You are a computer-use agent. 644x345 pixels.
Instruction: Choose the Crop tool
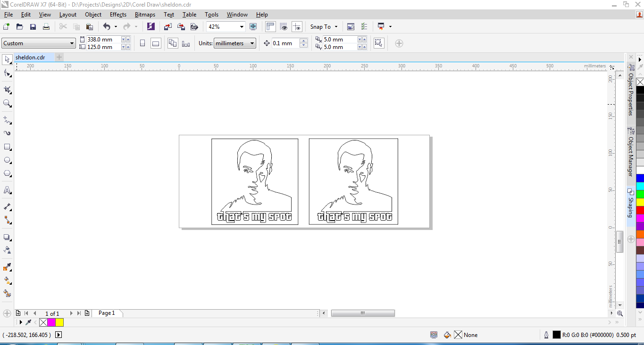click(8, 90)
